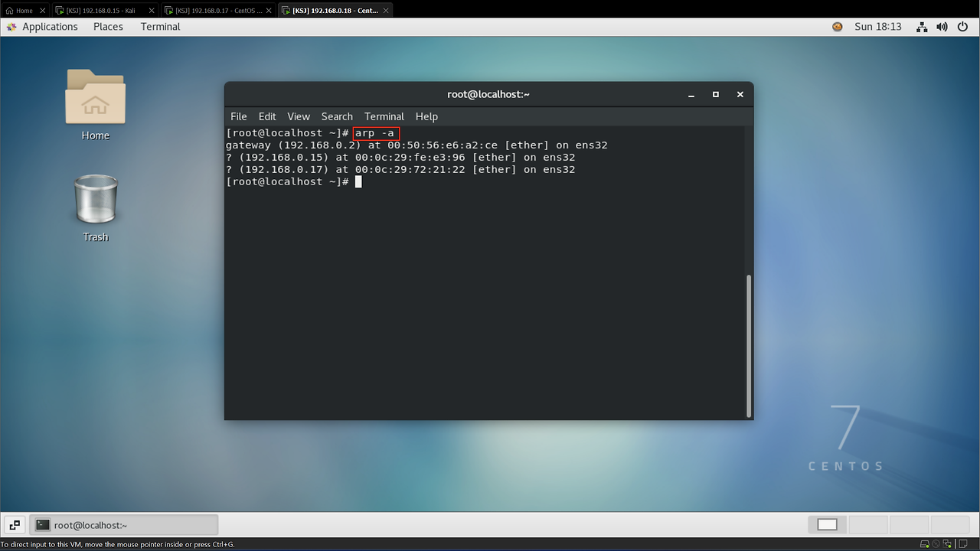980x551 pixels.
Task: Click the orange notification icon beside clock
Action: click(837, 27)
